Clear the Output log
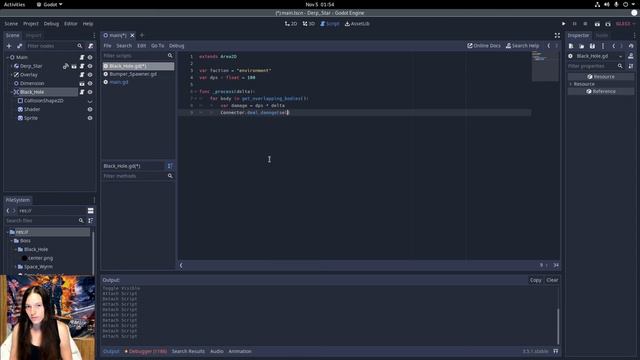The image size is (640, 360). (x=552, y=280)
